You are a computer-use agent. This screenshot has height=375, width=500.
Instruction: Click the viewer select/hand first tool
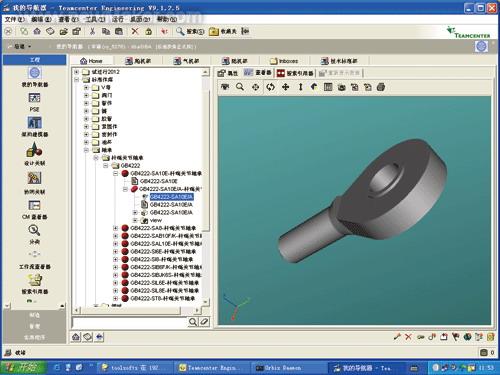coord(225,87)
